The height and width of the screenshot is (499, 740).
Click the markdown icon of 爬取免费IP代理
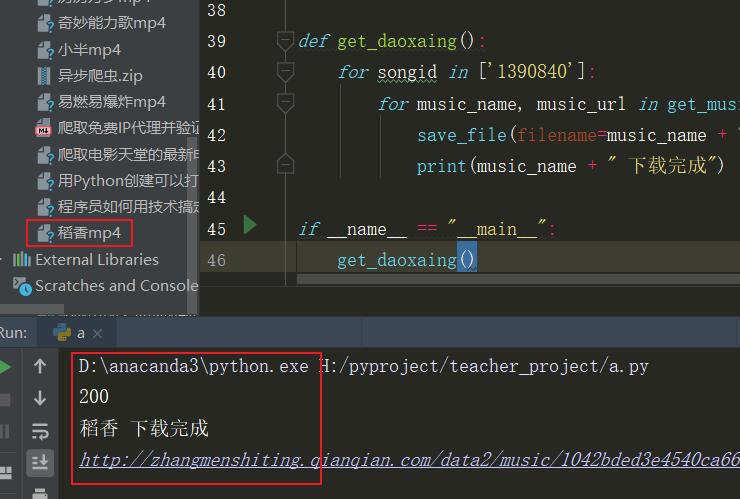click(x=43, y=128)
